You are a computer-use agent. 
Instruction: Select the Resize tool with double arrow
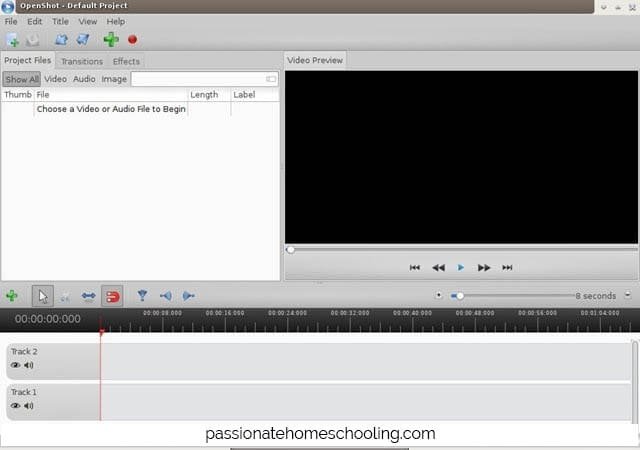click(x=88, y=296)
